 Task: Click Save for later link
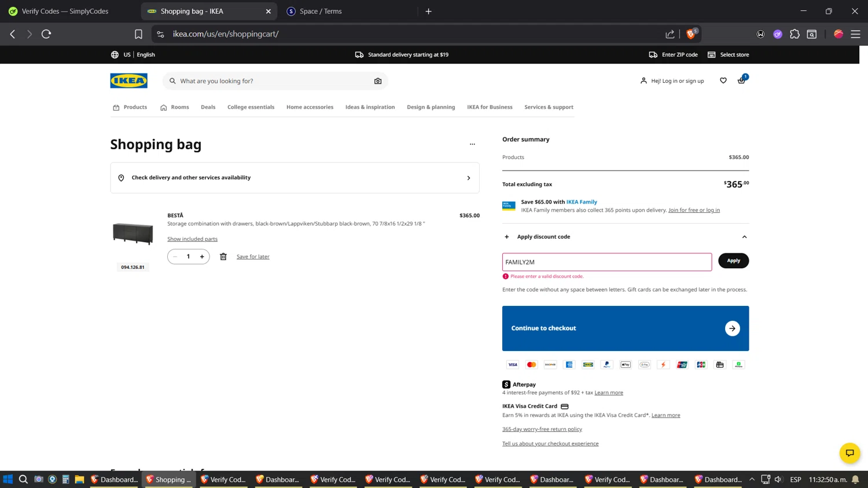click(x=253, y=257)
